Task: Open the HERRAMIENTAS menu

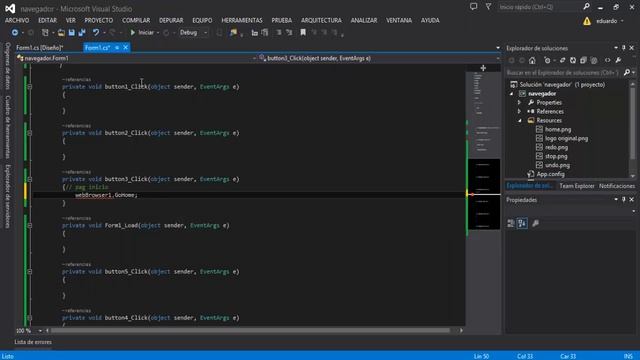Action: coord(242,20)
